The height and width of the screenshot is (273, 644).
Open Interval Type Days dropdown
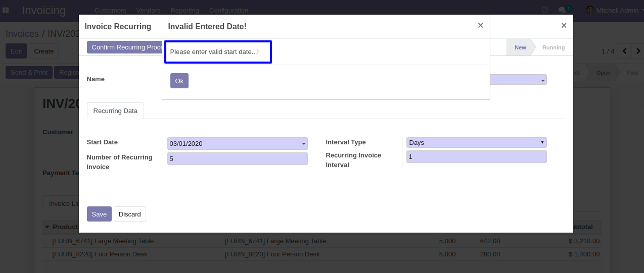coord(476,143)
